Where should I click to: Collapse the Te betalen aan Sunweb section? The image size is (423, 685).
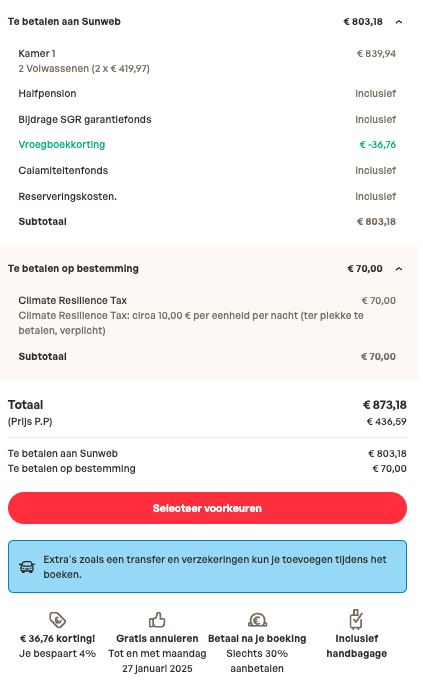[x=399, y=22]
